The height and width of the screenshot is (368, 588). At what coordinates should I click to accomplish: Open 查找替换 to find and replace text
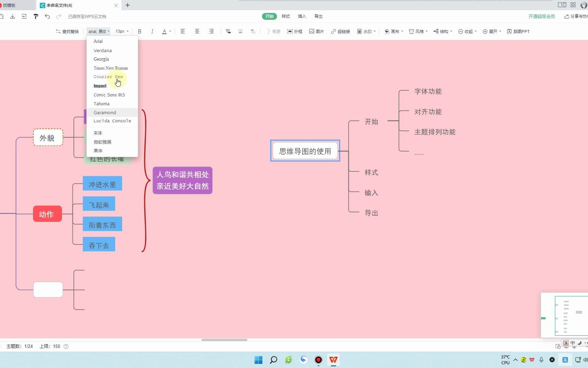(x=67, y=31)
